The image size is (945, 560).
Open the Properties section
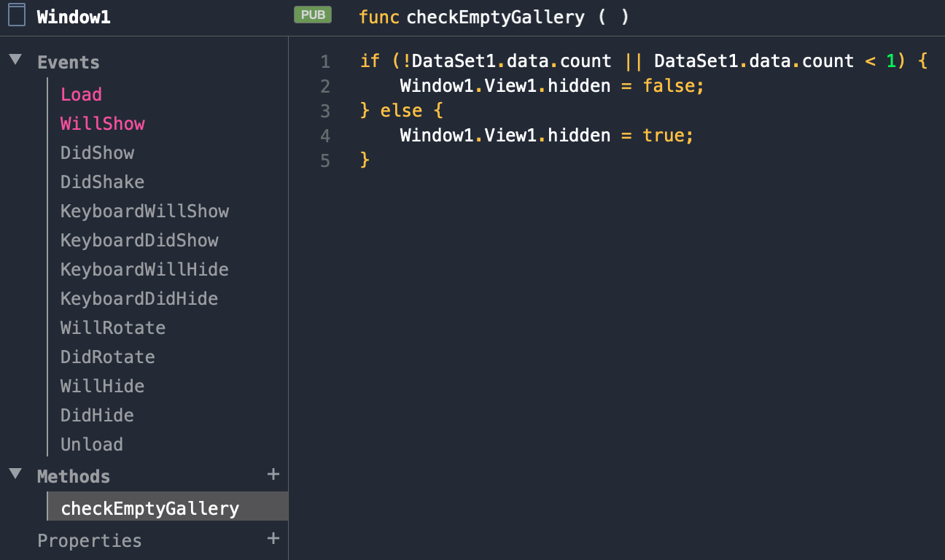point(90,540)
